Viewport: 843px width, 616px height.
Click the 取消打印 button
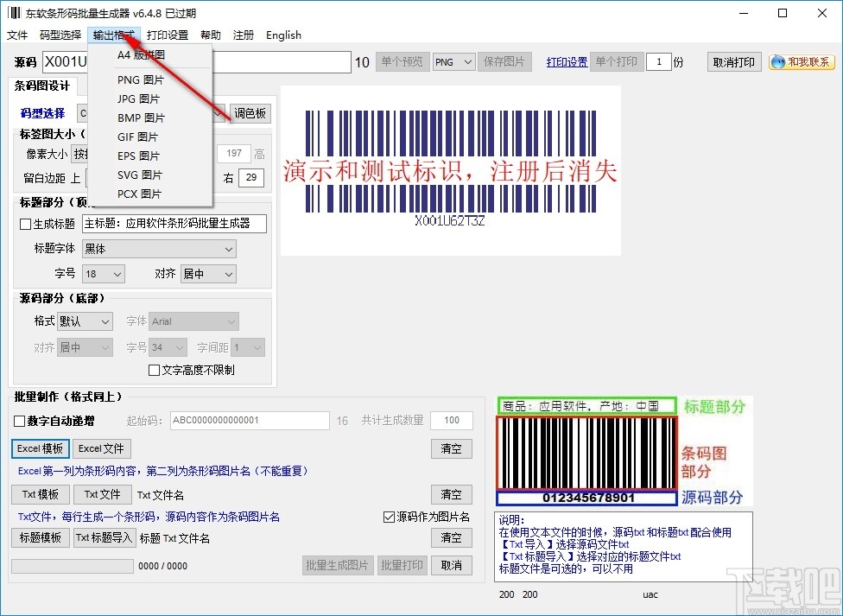click(x=734, y=62)
